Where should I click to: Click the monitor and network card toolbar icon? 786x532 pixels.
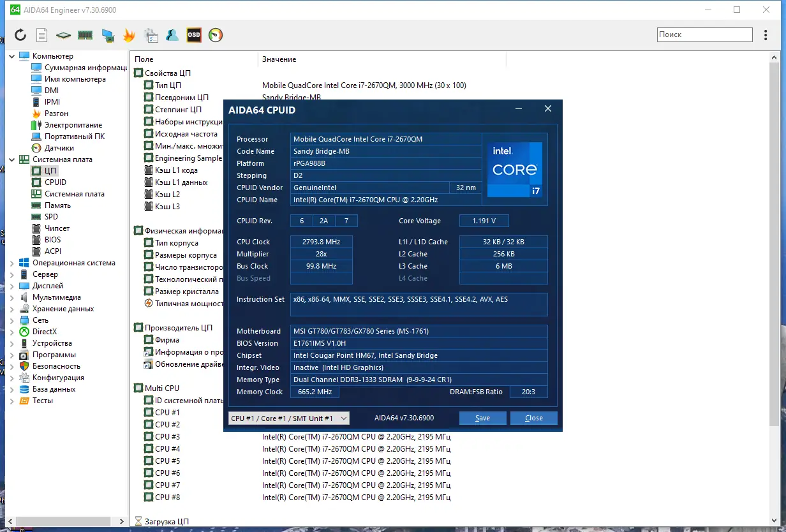tap(107, 35)
